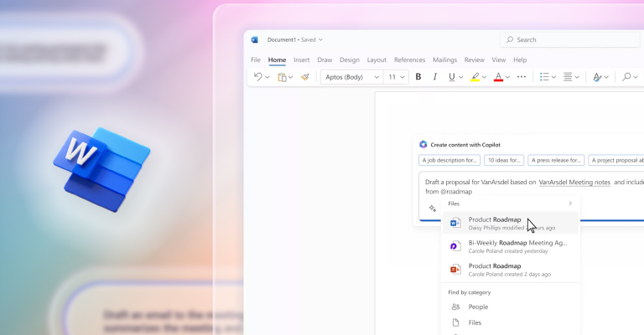Click the VanArsdel Meeting notes reference link
The image size is (644, 335).
(x=574, y=182)
